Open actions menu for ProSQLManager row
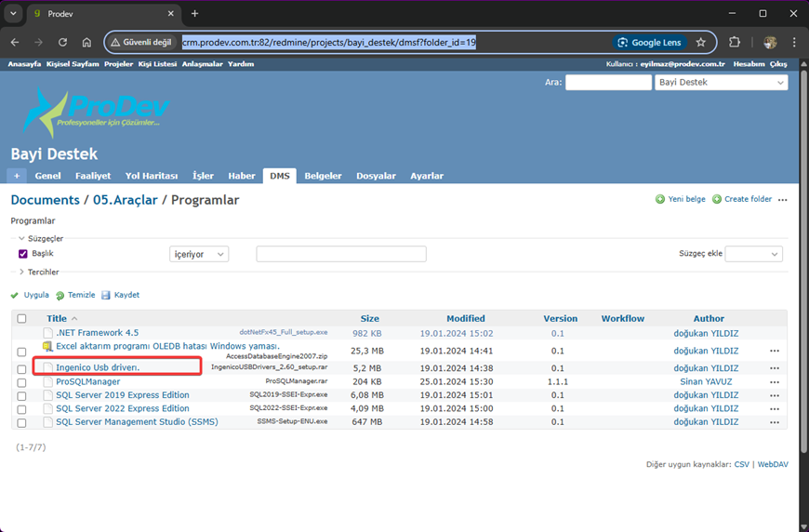This screenshot has height=532, width=809. click(x=775, y=382)
